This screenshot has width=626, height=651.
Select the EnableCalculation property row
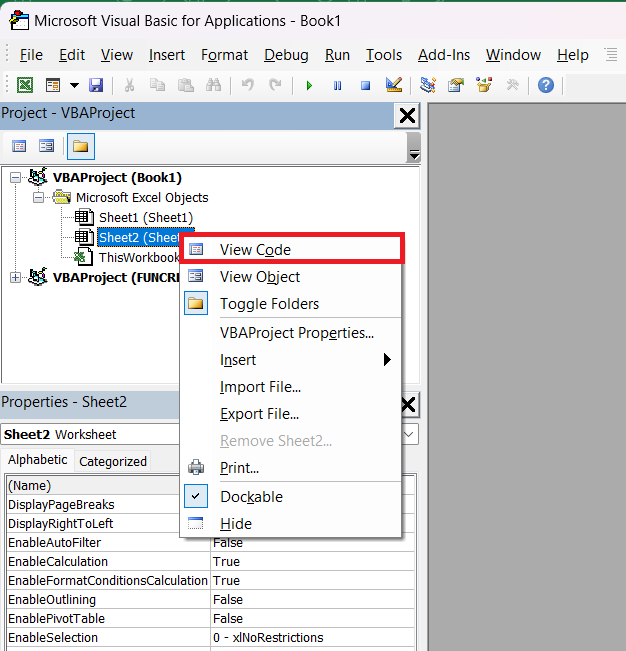(x=210, y=561)
